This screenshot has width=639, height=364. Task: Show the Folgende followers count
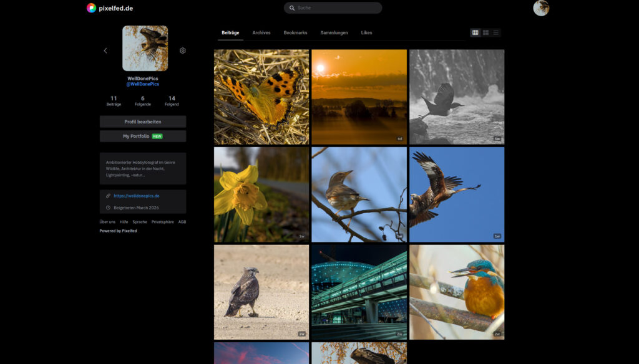click(x=143, y=101)
